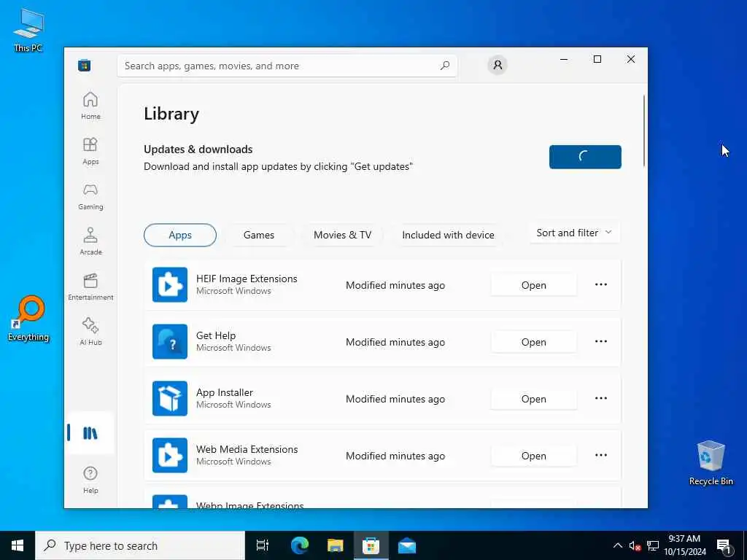
Task: Select the Apps filter tab
Action: click(180, 235)
